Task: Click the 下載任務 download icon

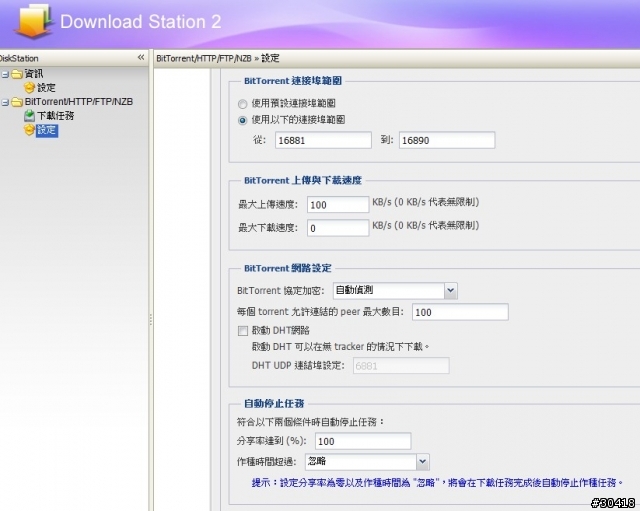Action: coord(29,116)
